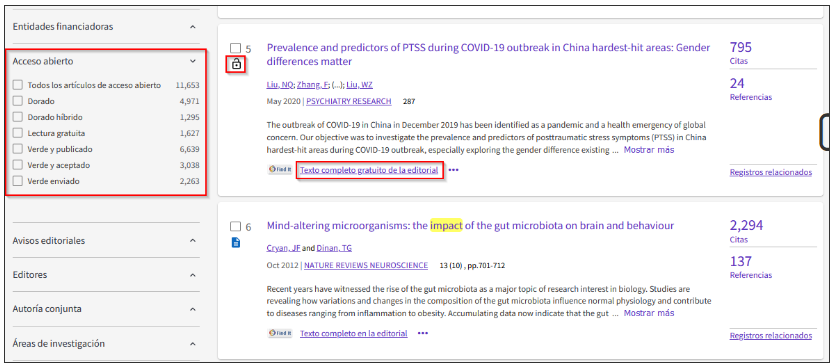This screenshot has width=830, height=364.
Task: Enable the Verde enviado filter
Action: [x=18, y=181]
